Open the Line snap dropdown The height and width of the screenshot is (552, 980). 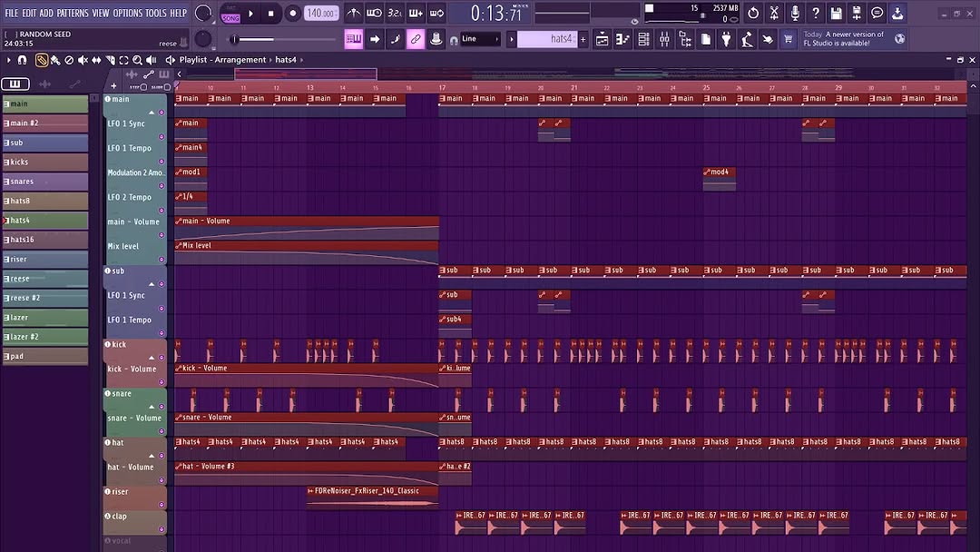click(480, 39)
